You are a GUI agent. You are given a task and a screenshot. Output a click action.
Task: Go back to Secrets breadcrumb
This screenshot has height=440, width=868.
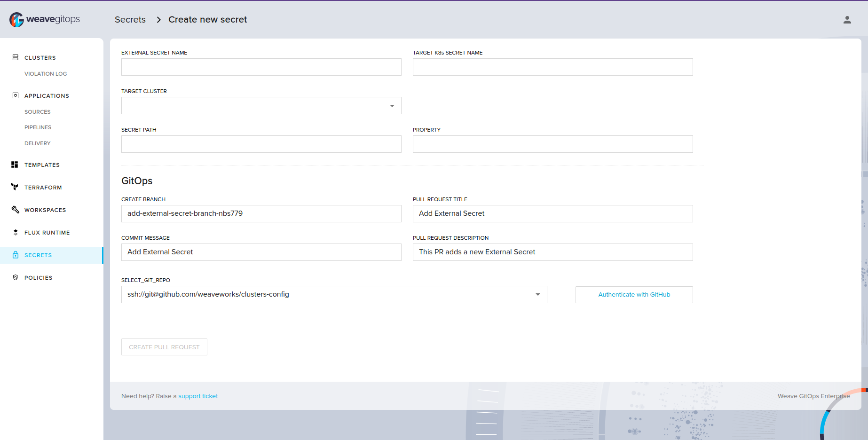[130, 20]
